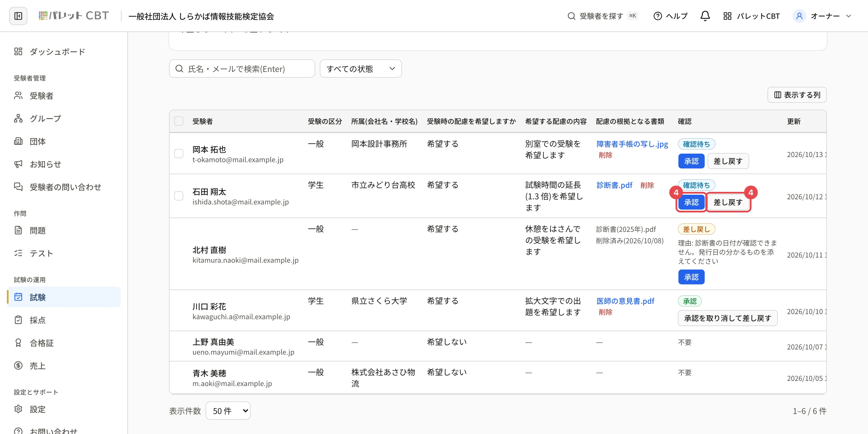The width and height of the screenshot is (868, 434).
Task: Click 承認を取り消して差し戻す for 川口 彩花
Action: 728,318
